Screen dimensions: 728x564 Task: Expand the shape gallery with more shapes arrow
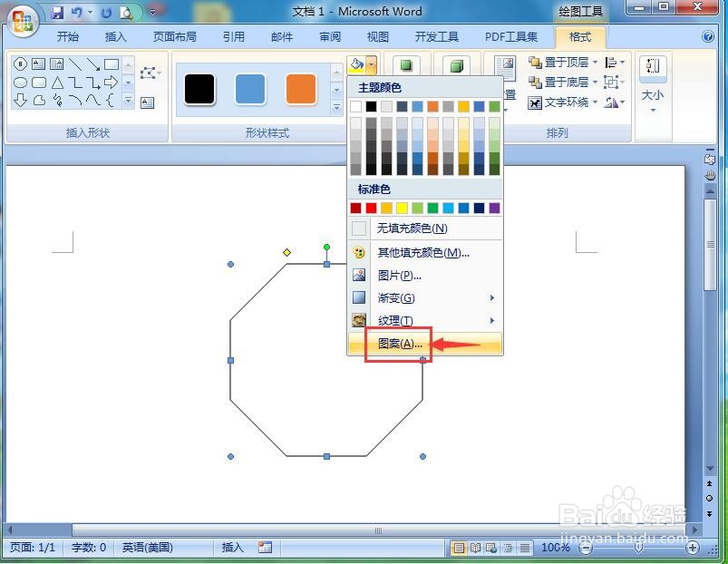(x=127, y=101)
